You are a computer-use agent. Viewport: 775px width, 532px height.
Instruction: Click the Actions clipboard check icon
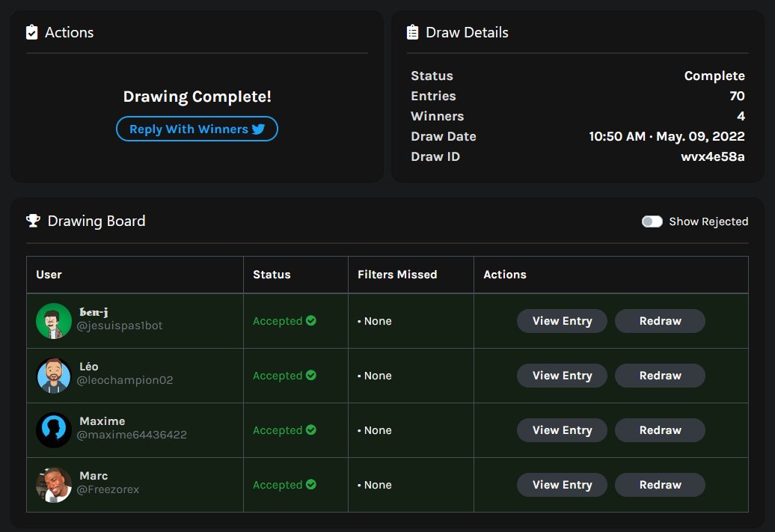point(31,32)
